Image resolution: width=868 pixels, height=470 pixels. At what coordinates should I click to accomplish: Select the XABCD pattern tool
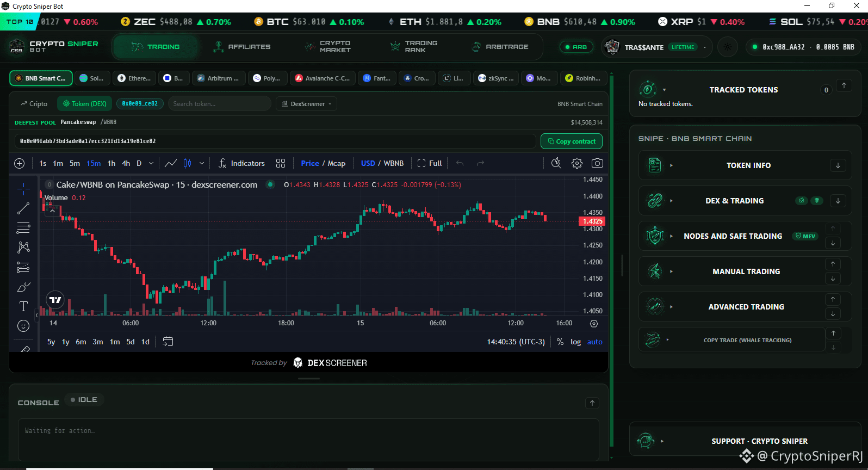pyautogui.click(x=23, y=248)
